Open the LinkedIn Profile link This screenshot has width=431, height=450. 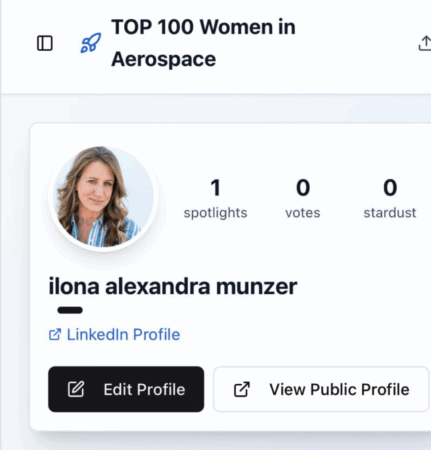114,335
